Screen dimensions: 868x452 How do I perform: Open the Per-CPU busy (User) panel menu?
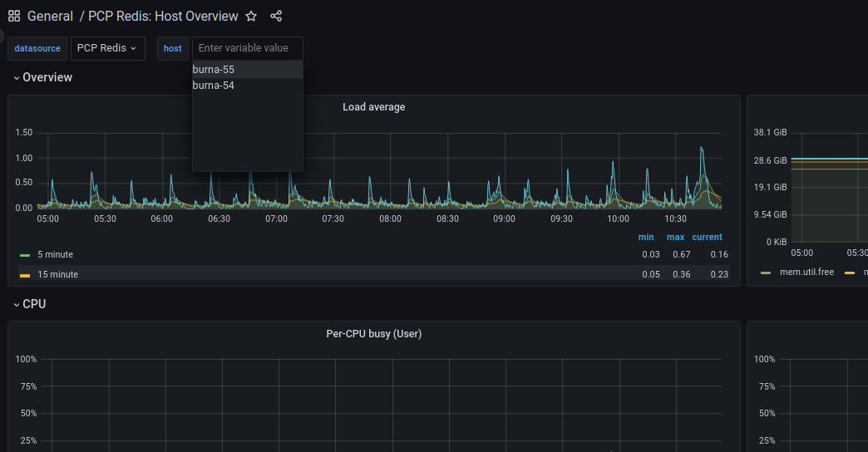pos(373,334)
